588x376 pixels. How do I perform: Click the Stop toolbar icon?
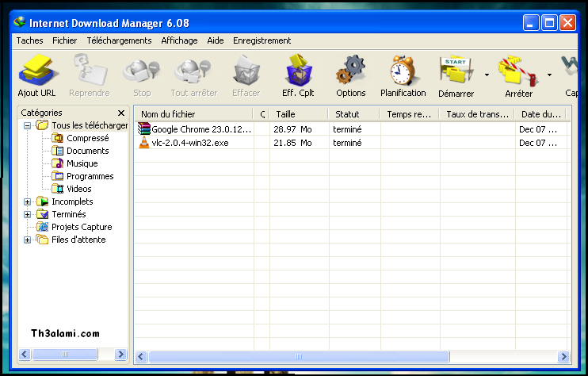pos(142,71)
